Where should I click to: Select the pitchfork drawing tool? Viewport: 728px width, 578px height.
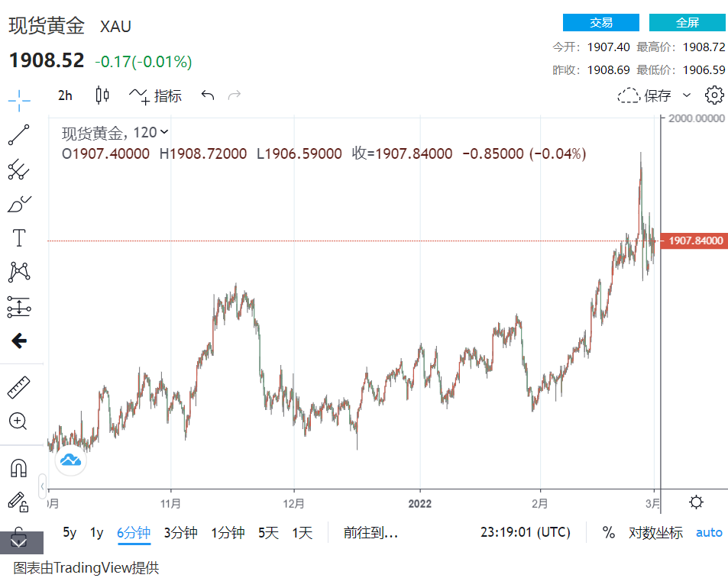(19, 170)
